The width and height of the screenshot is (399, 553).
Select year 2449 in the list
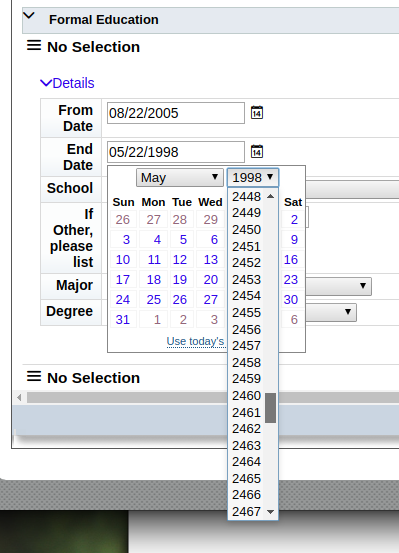(x=246, y=213)
